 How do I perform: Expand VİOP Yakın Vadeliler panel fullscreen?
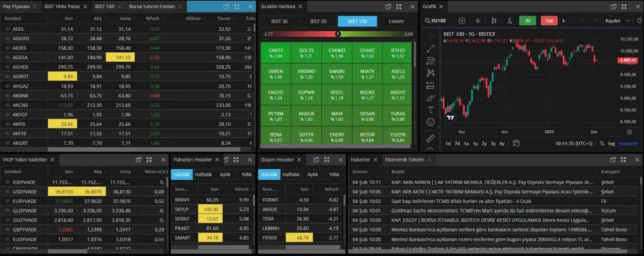[x=149, y=159]
